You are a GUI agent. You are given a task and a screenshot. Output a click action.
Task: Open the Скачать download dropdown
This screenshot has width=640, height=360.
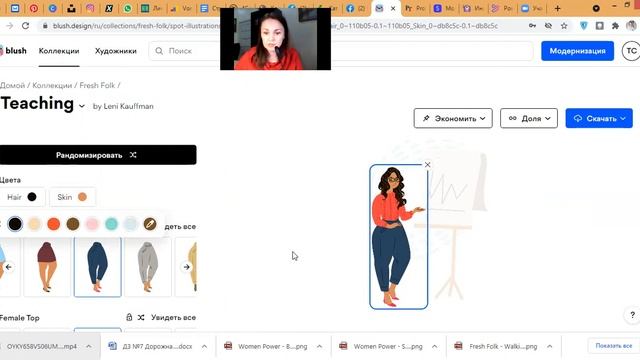599,118
